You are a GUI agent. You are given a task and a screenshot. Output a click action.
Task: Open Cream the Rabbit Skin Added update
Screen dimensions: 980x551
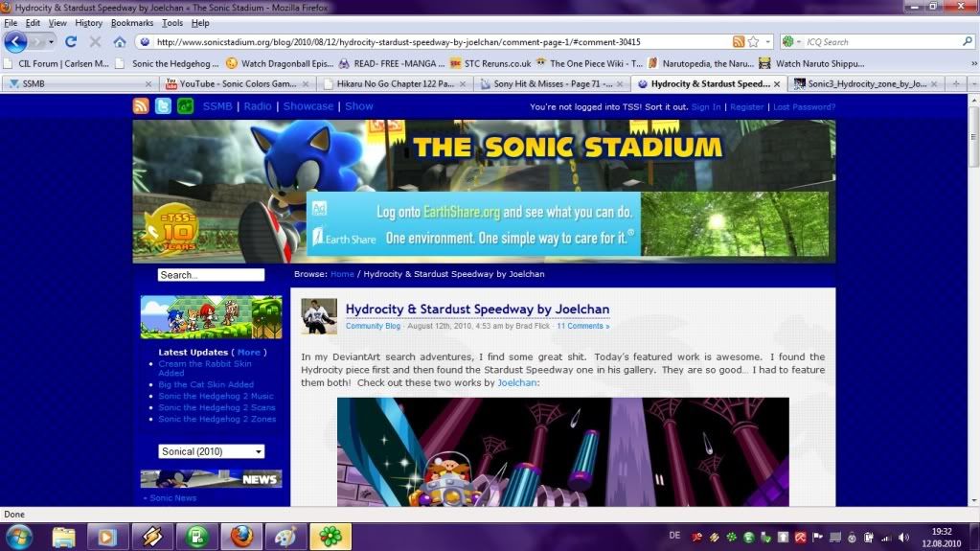(x=205, y=368)
